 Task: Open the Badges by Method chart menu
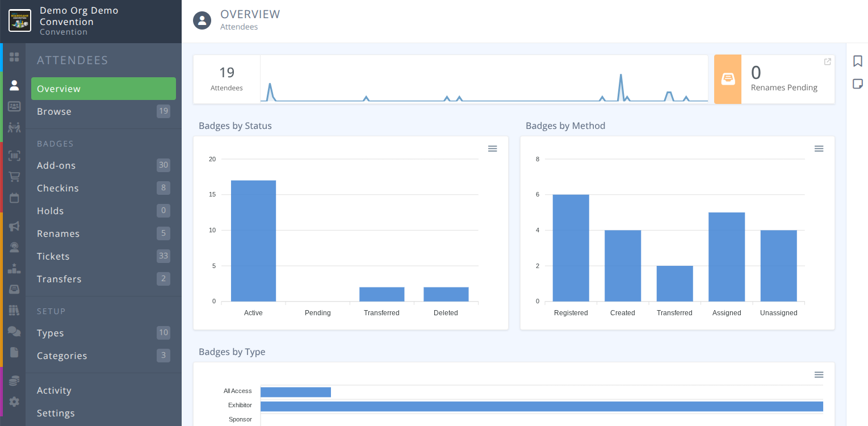point(819,149)
